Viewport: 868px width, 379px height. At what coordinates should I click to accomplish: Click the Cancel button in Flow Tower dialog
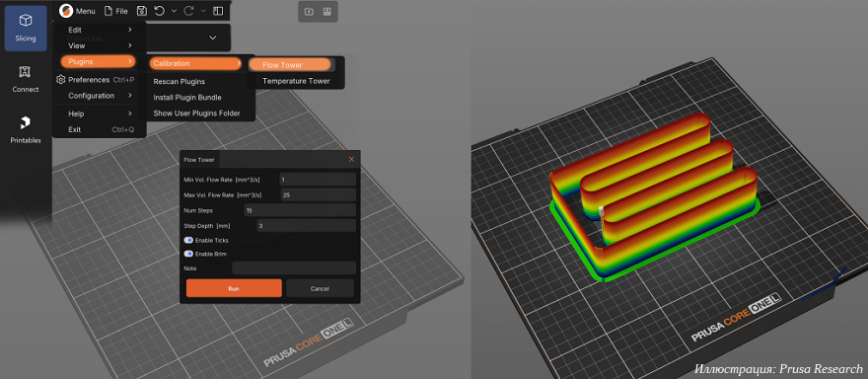click(320, 288)
